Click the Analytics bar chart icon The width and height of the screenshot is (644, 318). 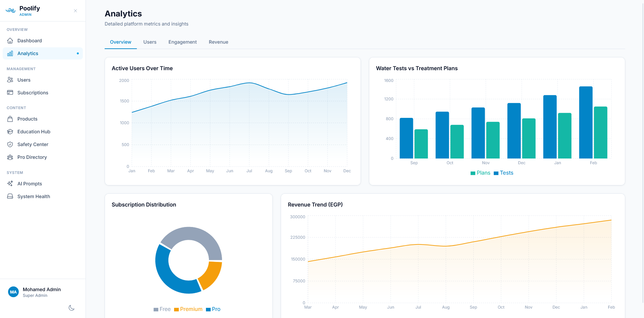pos(10,53)
